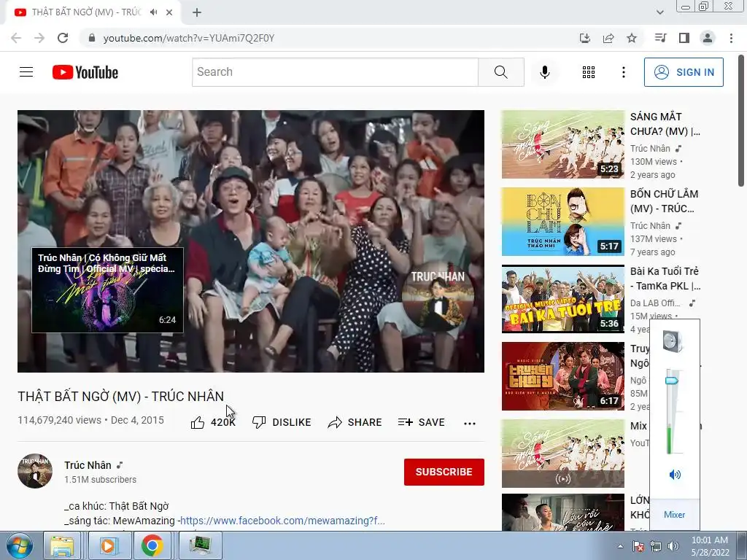Open Bài Ka Tuổi Trẻ video thumbnail
Viewport: 747px width, 560px height.
point(562,298)
